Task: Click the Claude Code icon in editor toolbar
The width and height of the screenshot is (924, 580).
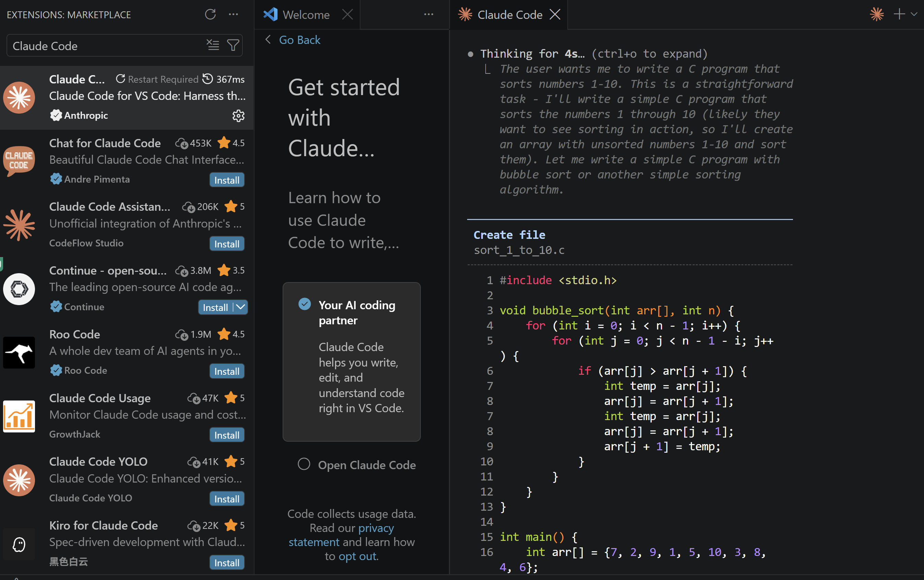Action: click(x=877, y=14)
